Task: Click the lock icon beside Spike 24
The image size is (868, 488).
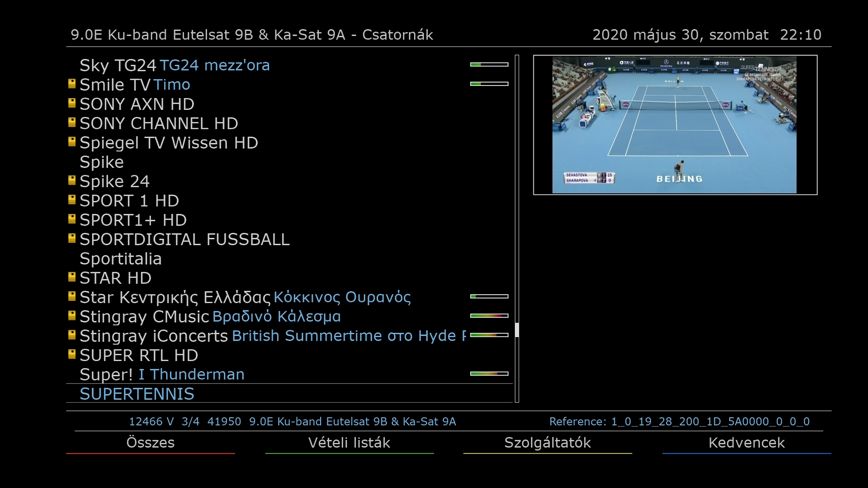Action: click(x=72, y=180)
